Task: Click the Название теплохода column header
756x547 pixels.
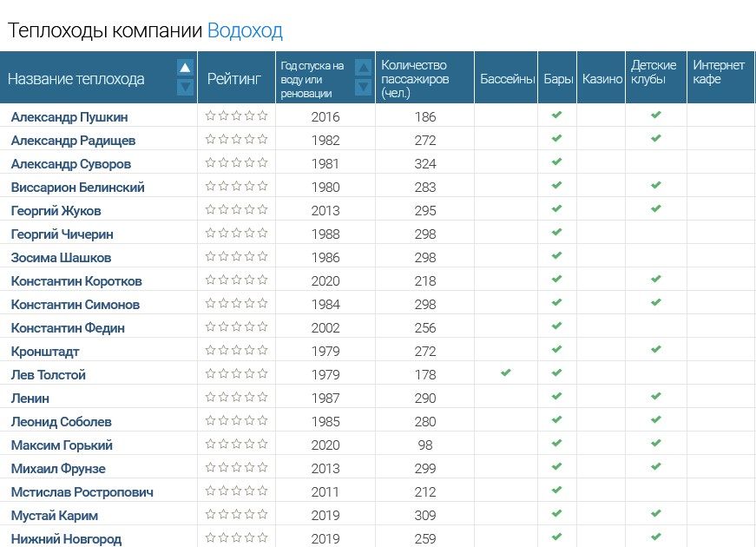Action: (76, 79)
